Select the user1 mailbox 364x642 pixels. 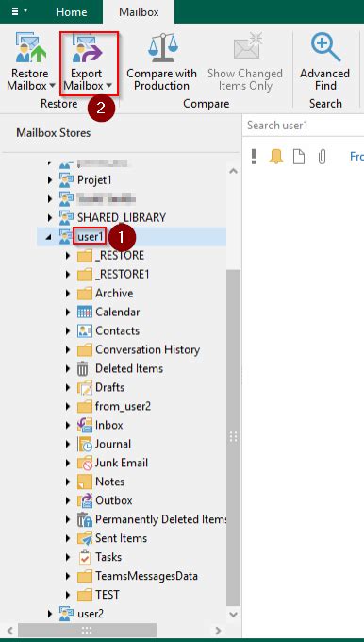coord(90,236)
